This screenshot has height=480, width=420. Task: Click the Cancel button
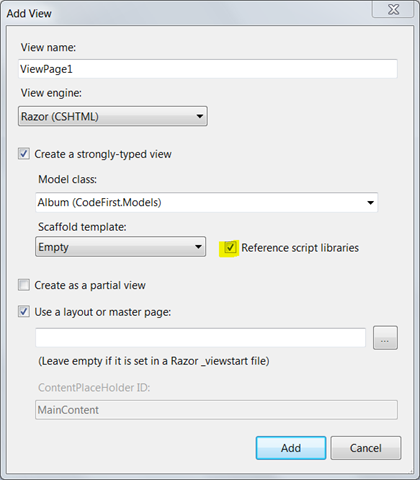(366, 448)
